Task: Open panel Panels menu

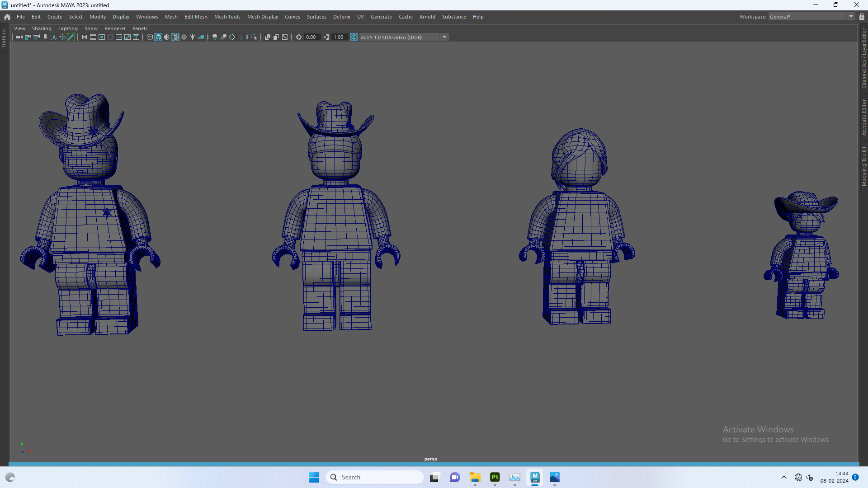Action: [140, 28]
